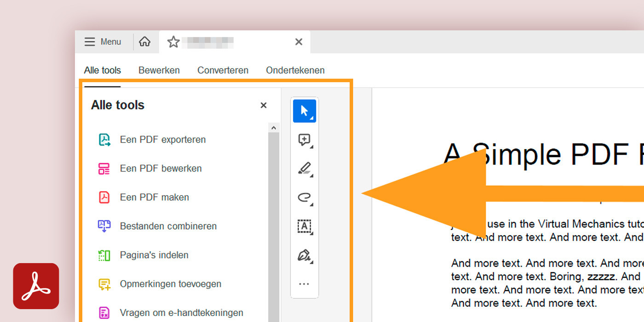The height and width of the screenshot is (322, 644).
Task: Click the Pagina's indelen icon
Action: 104,255
